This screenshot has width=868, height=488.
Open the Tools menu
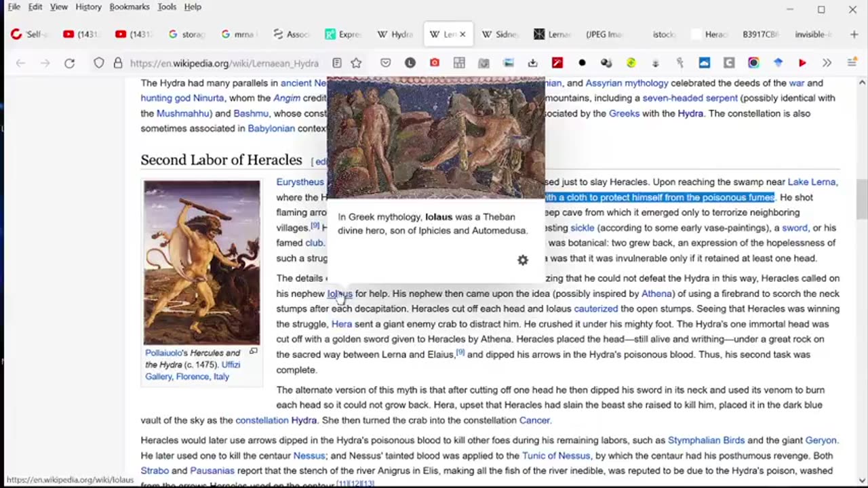coord(167,7)
